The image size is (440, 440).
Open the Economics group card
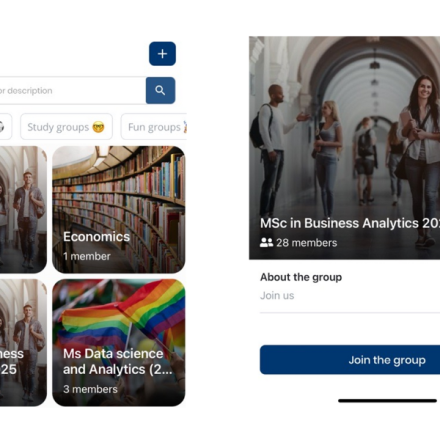[x=119, y=209]
